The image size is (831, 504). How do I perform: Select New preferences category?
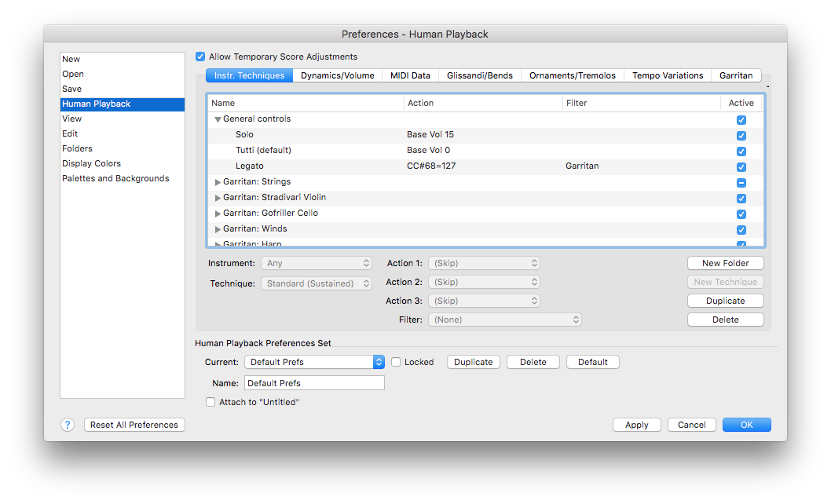(123, 60)
